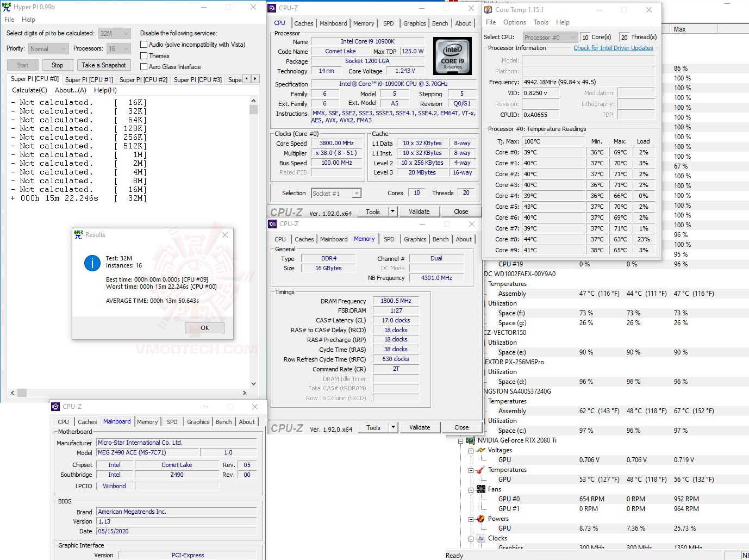Click the '1800.5 MHz' DRAM Frequency value

[396, 301]
